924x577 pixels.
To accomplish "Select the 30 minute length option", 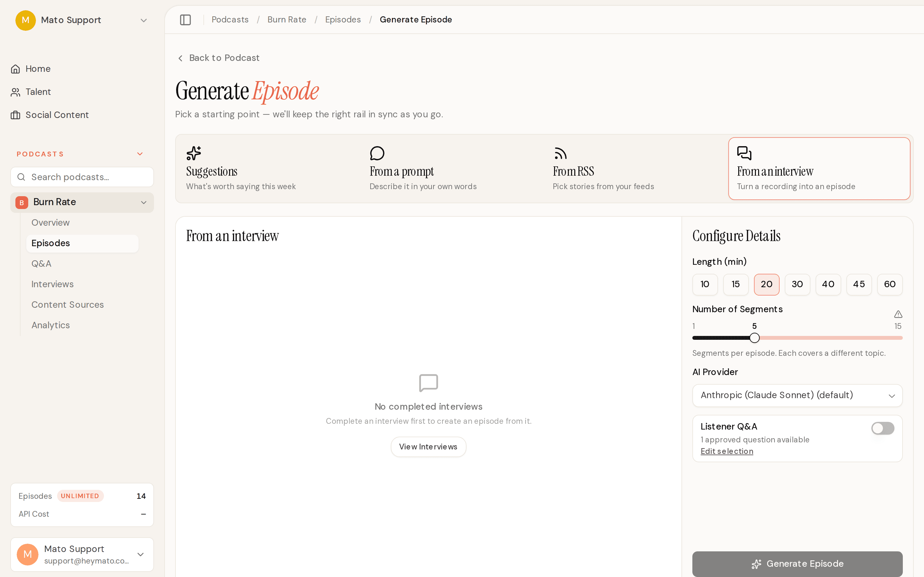I will pos(797,284).
